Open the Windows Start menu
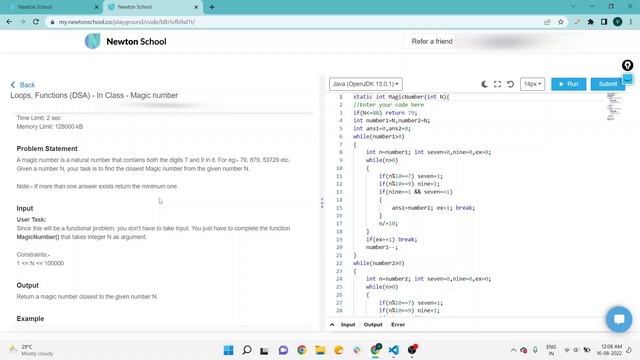Viewport: 640px width, 360px height. click(229, 350)
